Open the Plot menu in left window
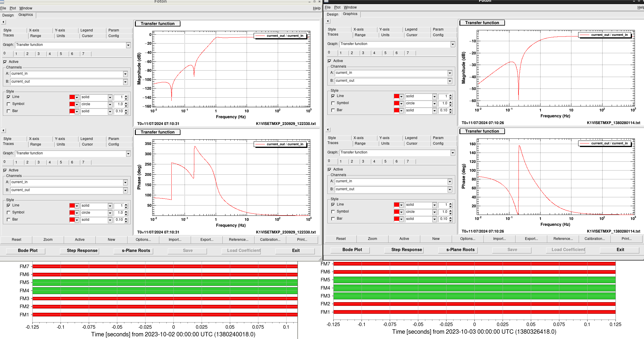 click(x=13, y=8)
